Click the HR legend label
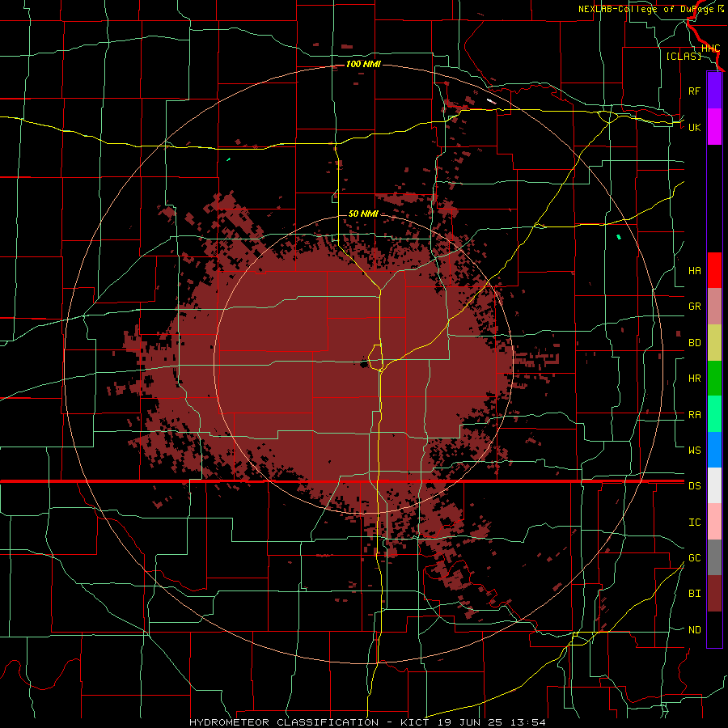This screenshot has height=728, width=728. (x=694, y=379)
